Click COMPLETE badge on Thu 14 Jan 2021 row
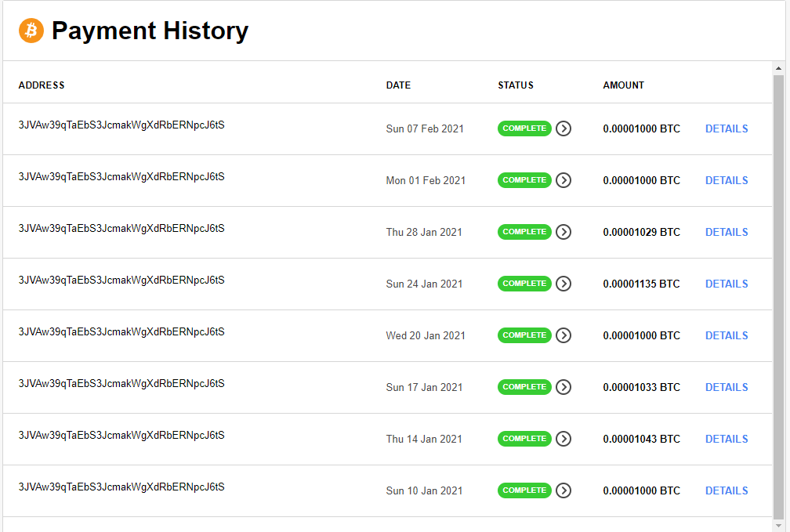Viewport: 790px width, 532px height. (524, 439)
